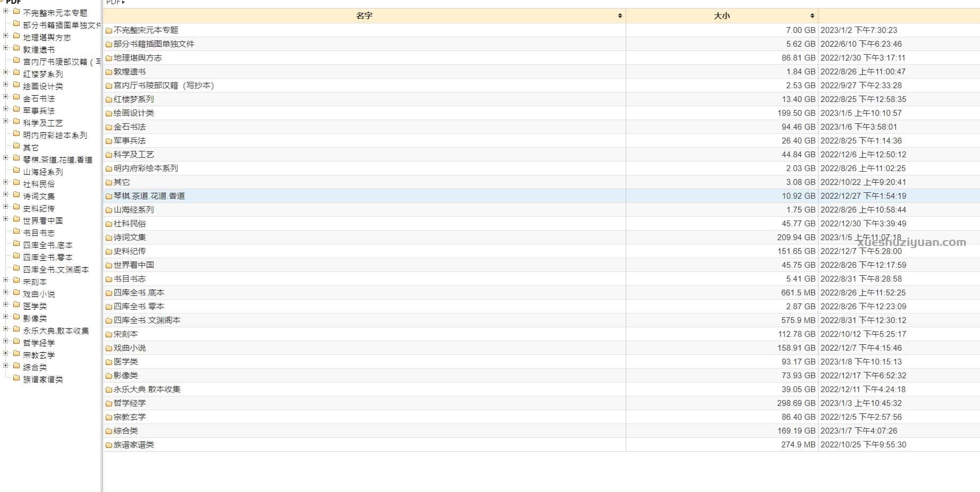This screenshot has height=492, width=980.
Task: Click the PDF breadcrumb path at top
Action: (113, 3)
